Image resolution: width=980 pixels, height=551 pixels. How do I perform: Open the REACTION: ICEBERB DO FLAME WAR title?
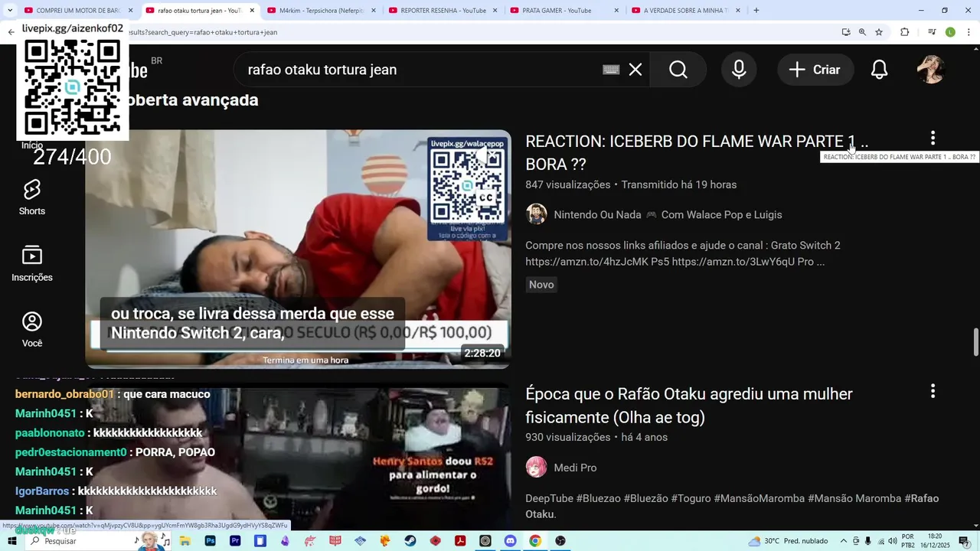click(697, 152)
